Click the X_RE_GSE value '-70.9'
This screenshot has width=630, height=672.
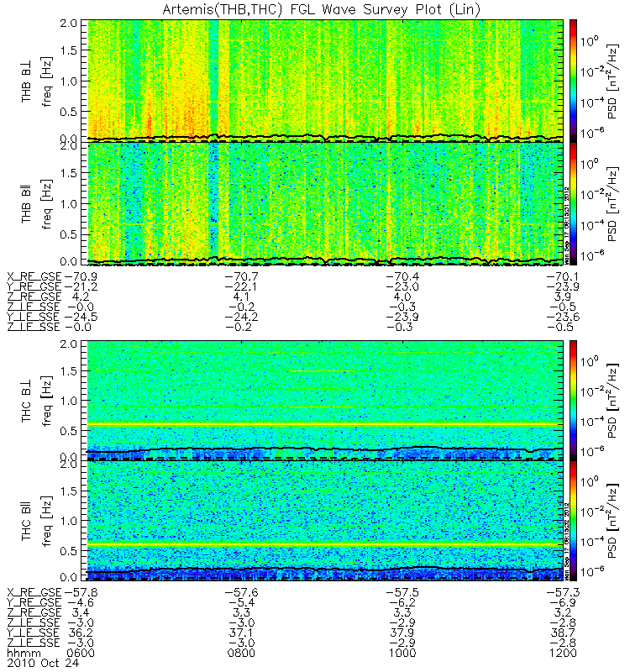[81, 276]
